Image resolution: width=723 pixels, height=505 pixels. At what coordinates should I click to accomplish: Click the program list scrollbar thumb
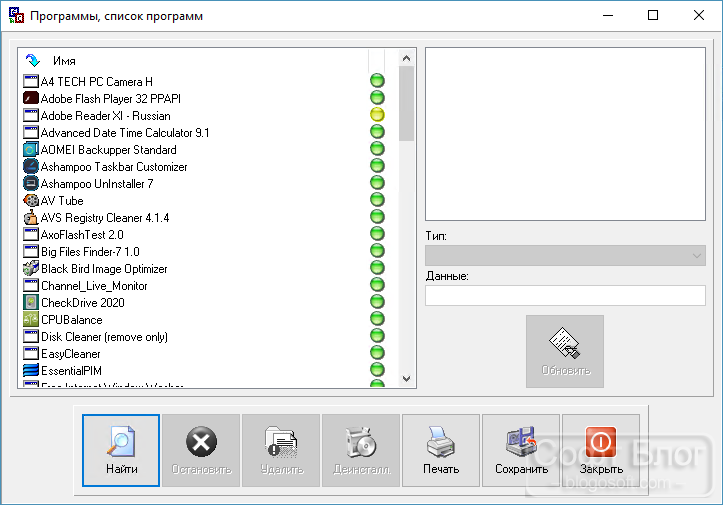click(x=406, y=103)
